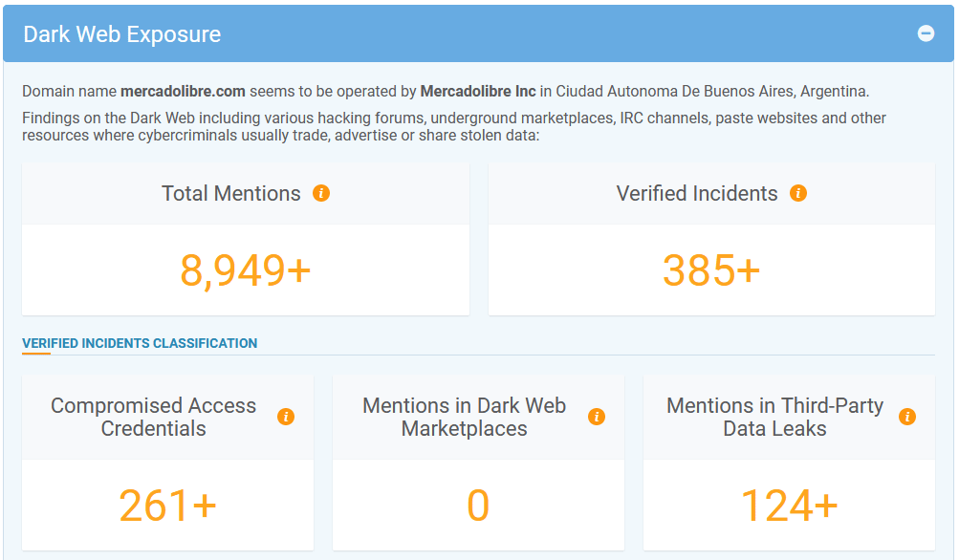The image size is (959, 560).
Task: Click the Mentions in Third-Party Data Leaks label
Action: (x=774, y=417)
